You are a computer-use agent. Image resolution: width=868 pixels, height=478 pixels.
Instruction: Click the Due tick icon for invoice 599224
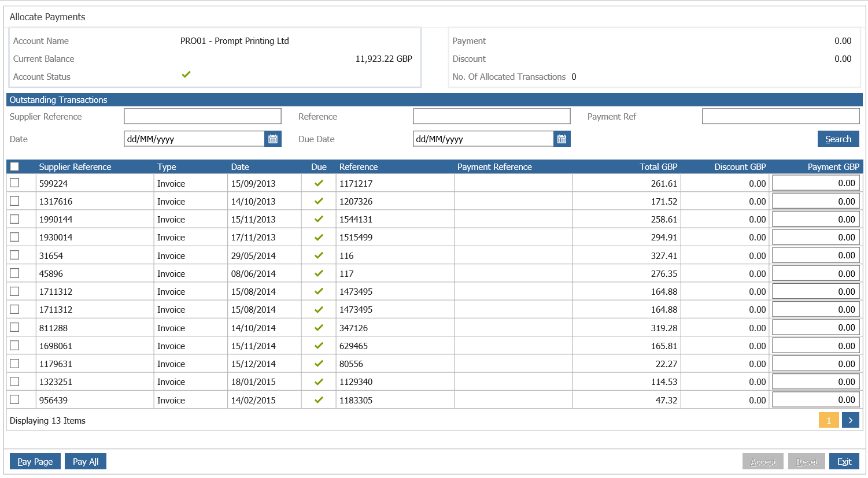(319, 183)
